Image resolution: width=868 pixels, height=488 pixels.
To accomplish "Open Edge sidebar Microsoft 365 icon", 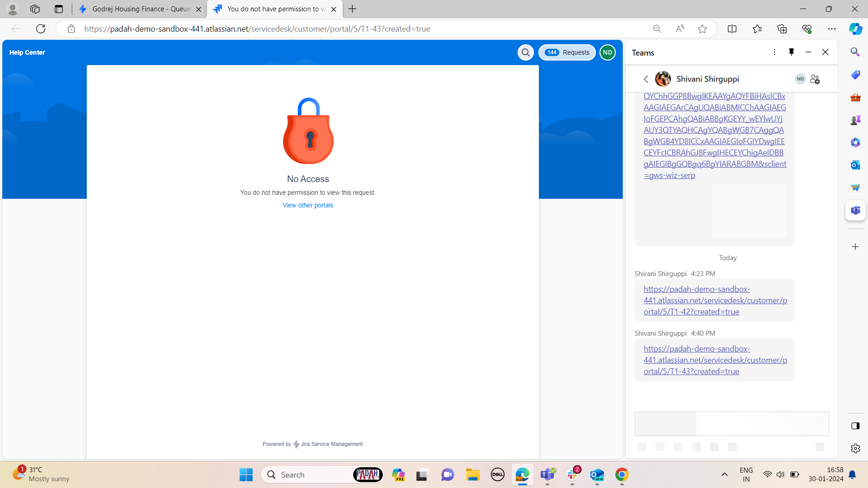I will [855, 142].
